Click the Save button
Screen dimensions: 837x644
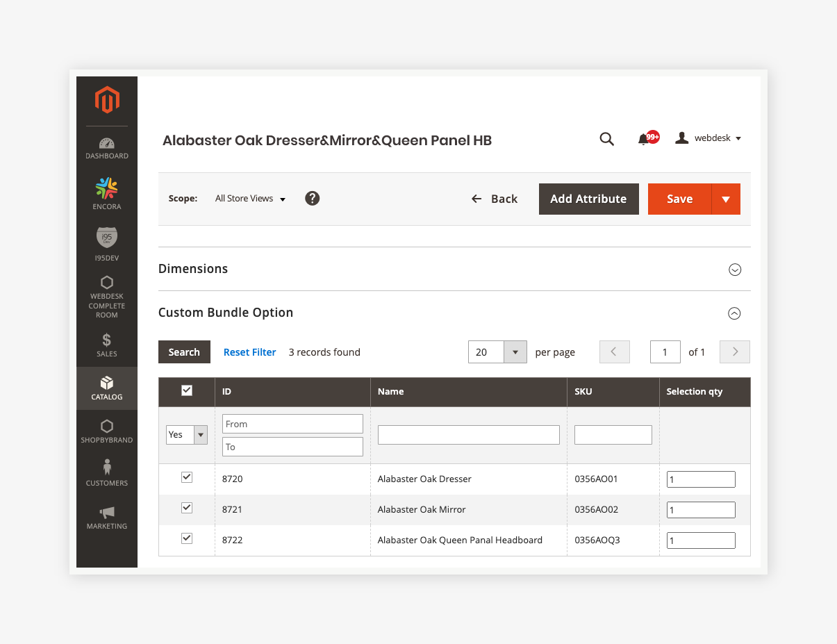(x=679, y=199)
